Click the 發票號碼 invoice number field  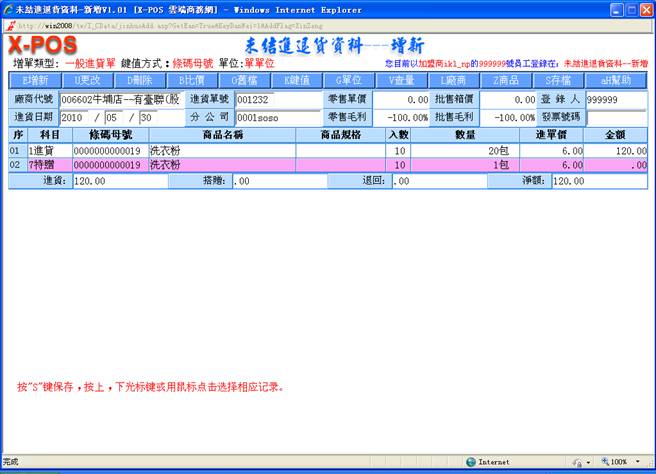click(x=615, y=118)
